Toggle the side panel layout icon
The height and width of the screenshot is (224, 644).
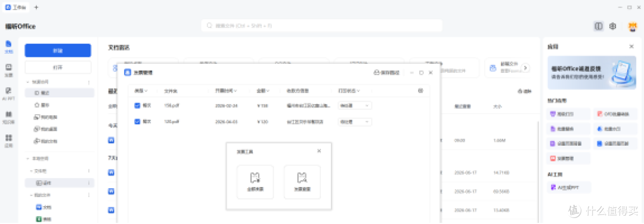pos(599,26)
